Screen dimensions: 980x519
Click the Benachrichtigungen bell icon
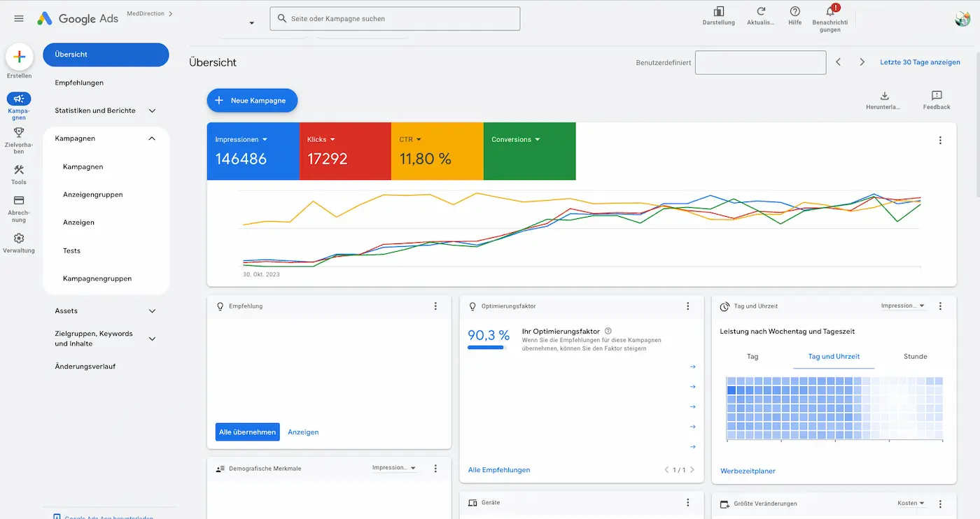tap(829, 12)
